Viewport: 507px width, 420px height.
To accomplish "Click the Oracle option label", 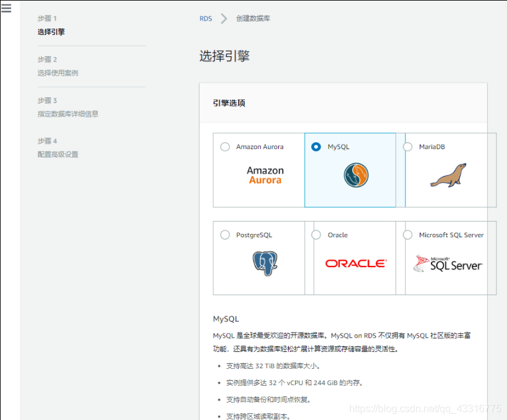I will [337, 235].
